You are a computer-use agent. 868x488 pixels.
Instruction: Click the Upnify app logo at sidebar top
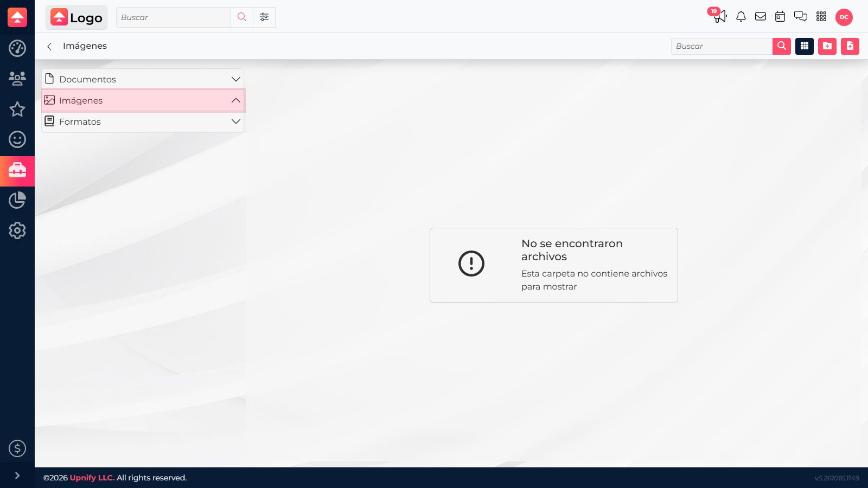click(17, 17)
